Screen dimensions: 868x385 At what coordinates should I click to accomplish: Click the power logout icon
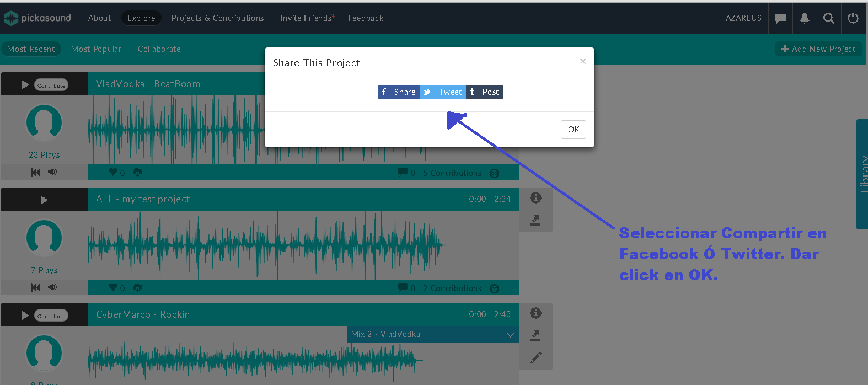click(x=853, y=18)
